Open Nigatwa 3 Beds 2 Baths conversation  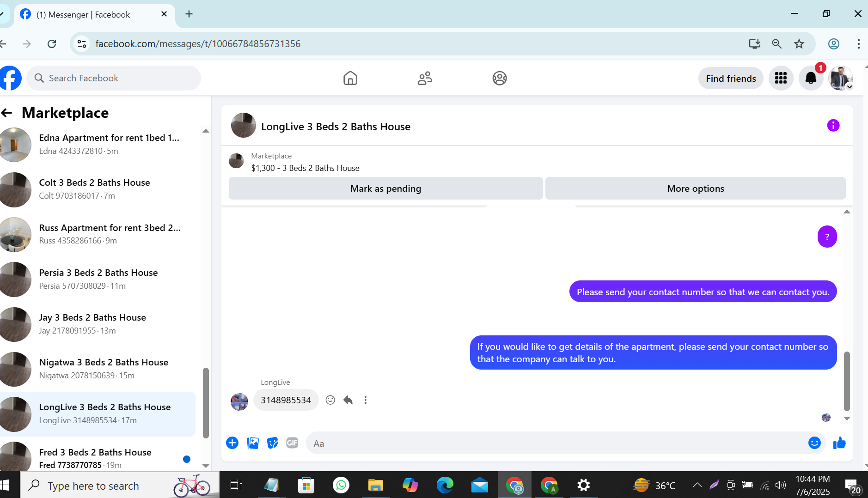click(98, 369)
